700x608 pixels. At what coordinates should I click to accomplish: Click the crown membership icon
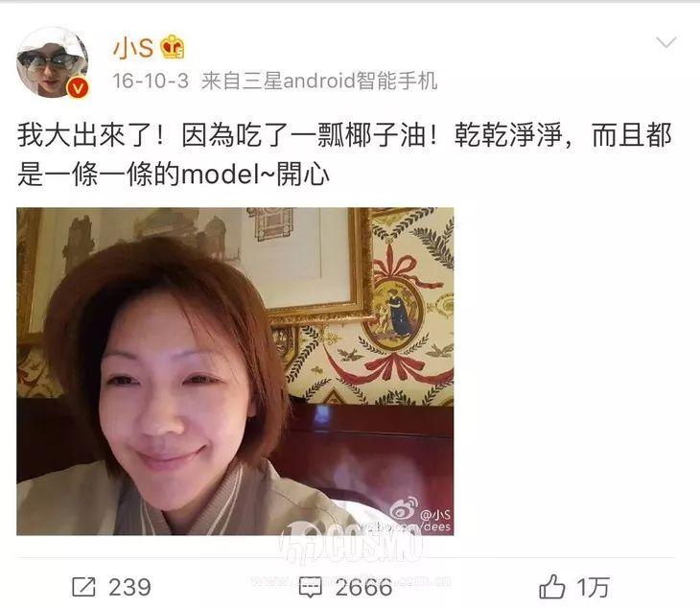pos(173,47)
